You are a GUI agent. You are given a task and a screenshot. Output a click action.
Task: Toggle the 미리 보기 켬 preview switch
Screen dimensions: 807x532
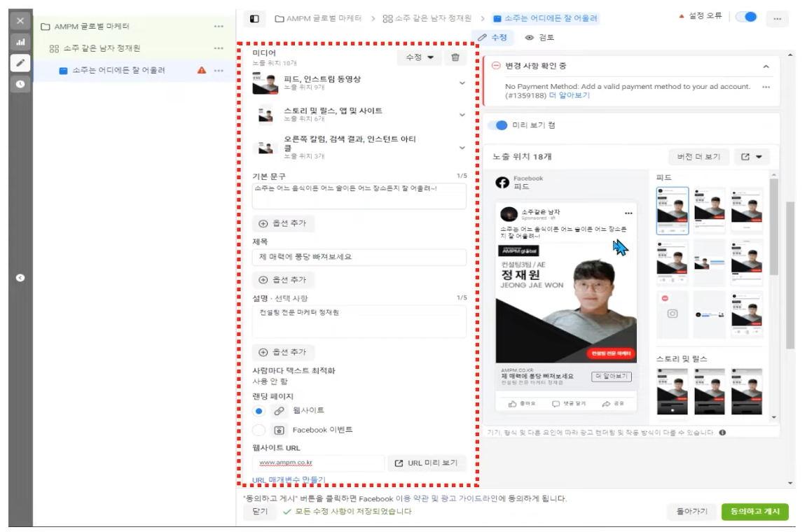tap(499, 125)
